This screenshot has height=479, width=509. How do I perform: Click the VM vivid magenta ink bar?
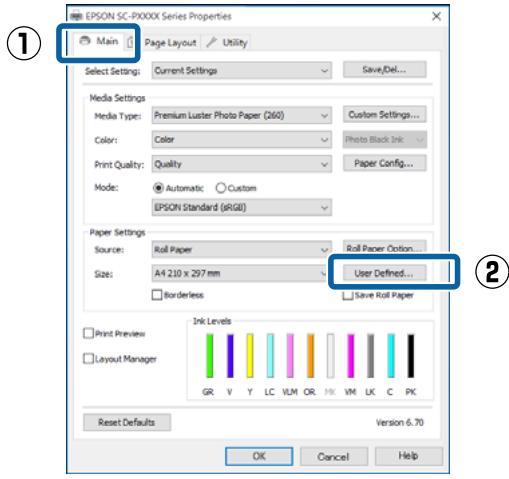[351, 356]
